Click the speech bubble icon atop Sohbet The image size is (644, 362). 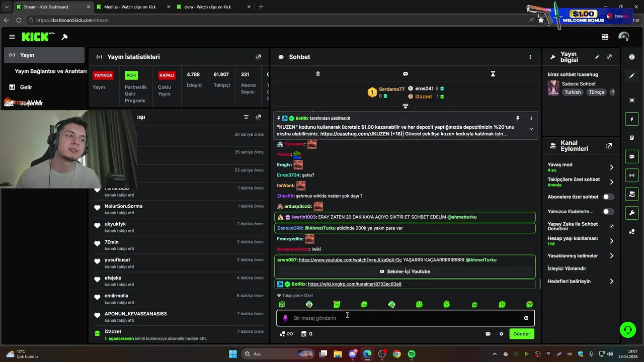406,74
